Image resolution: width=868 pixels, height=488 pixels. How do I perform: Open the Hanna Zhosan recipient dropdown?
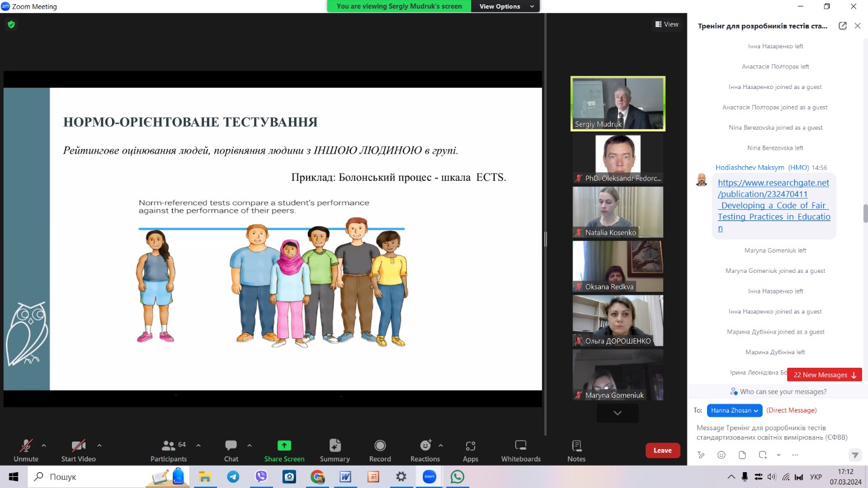(734, 410)
